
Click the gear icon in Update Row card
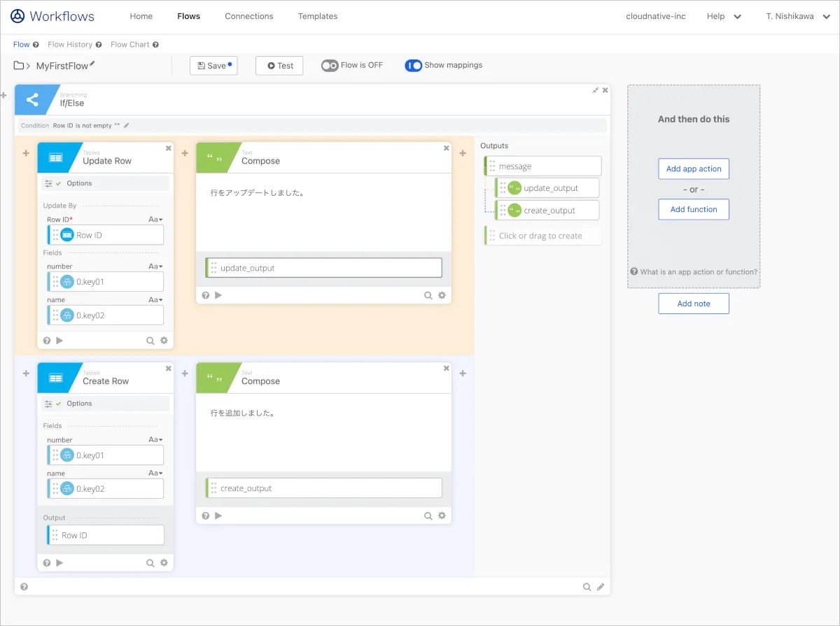click(164, 341)
